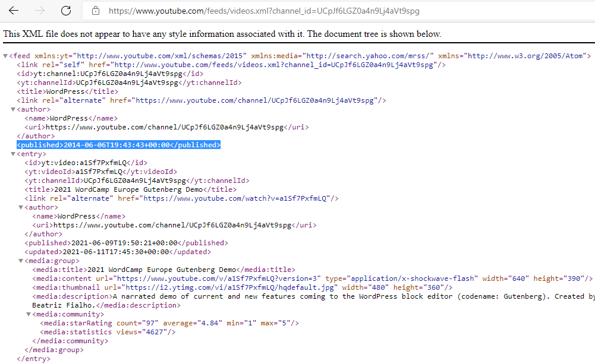
Task: Click the watch?v=a1Sf7PxfmLQ link line
Action: pos(182,198)
